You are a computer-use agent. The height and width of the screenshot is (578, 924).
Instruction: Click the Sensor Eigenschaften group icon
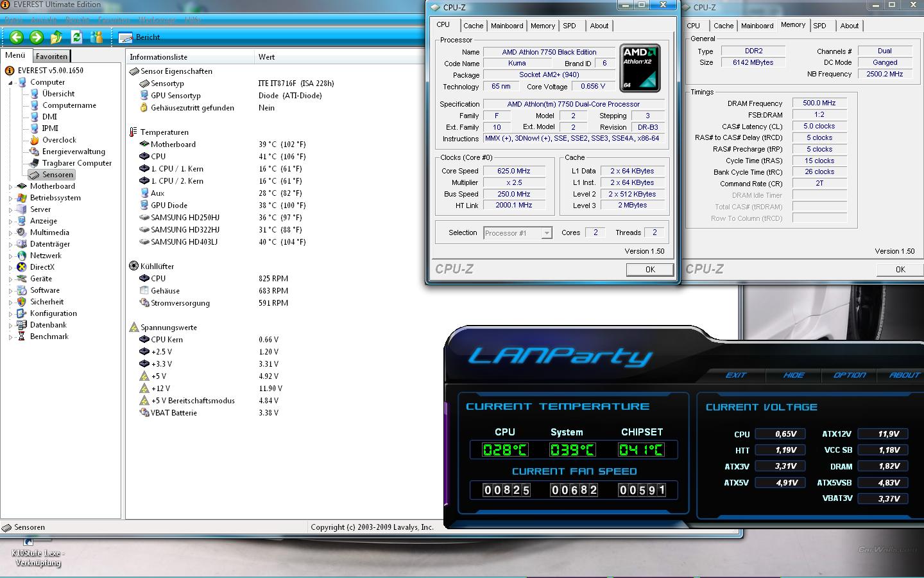tap(133, 71)
